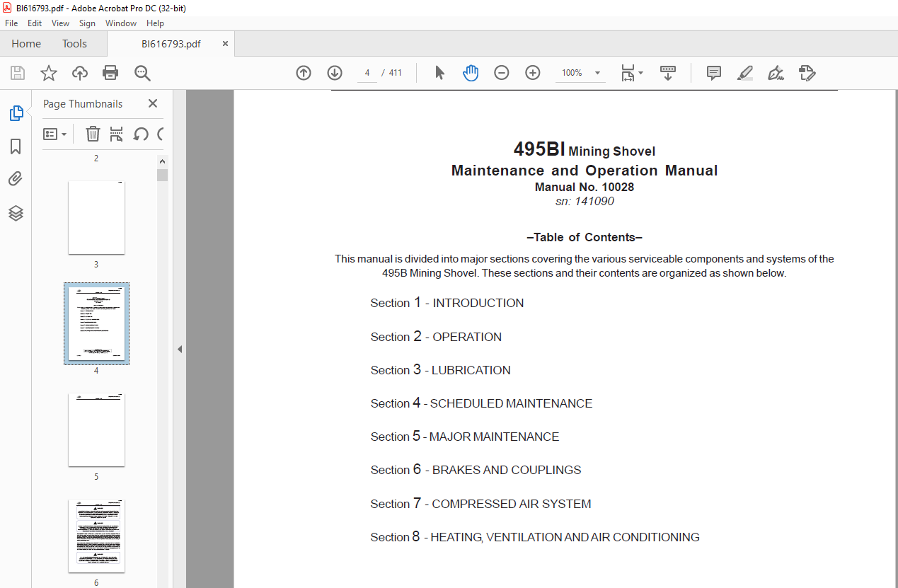This screenshot has width=898, height=588.
Task: Open thumbnail options dropdown menu
Action: point(54,134)
